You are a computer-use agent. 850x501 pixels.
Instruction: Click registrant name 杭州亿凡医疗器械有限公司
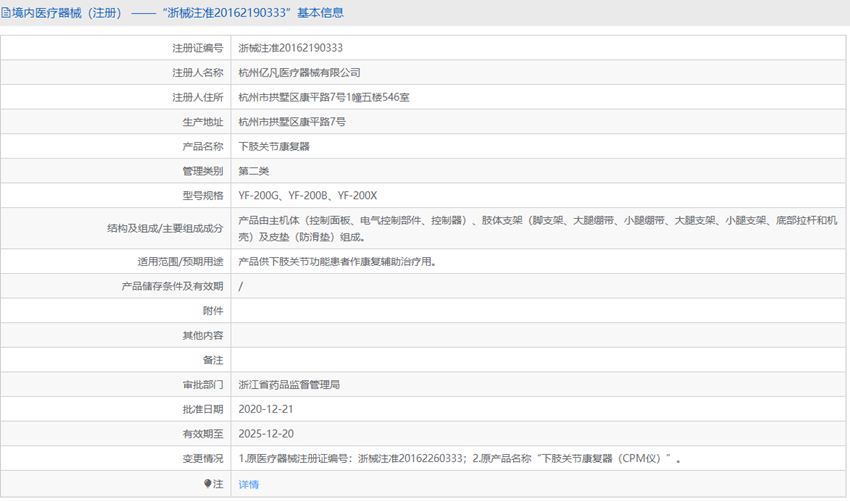click(299, 73)
